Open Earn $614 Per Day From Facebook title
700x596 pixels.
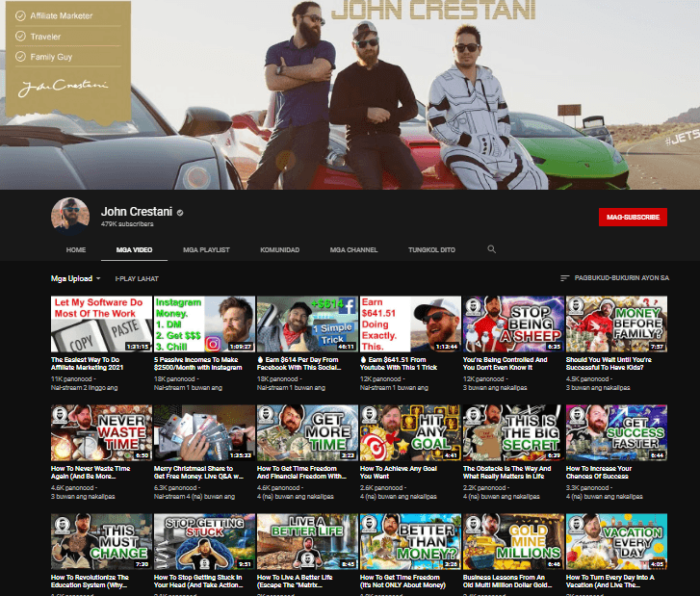[x=299, y=363]
